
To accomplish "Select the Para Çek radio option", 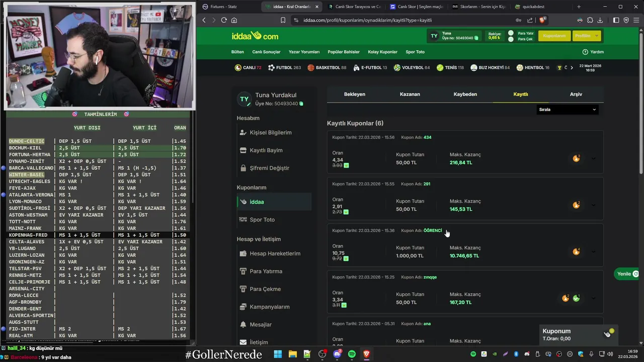I will coord(511,39).
